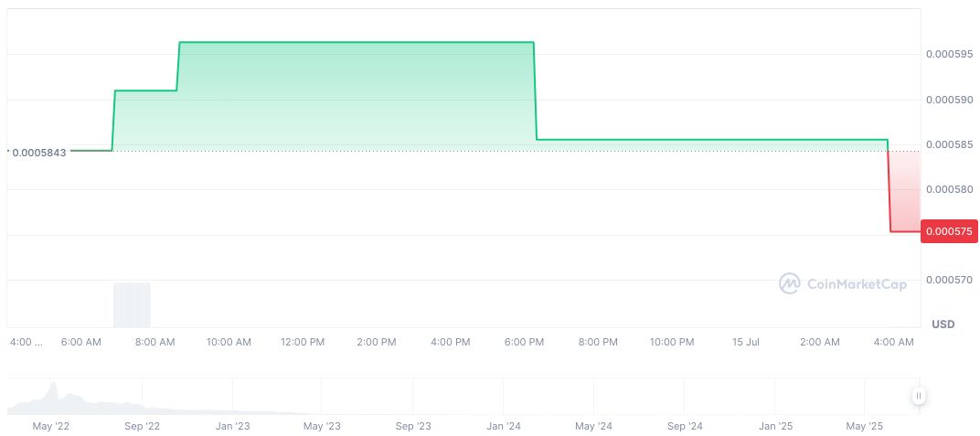Click May '25 on the navigator timeline
Viewport: 980px width, 436px height.
tap(865, 426)
